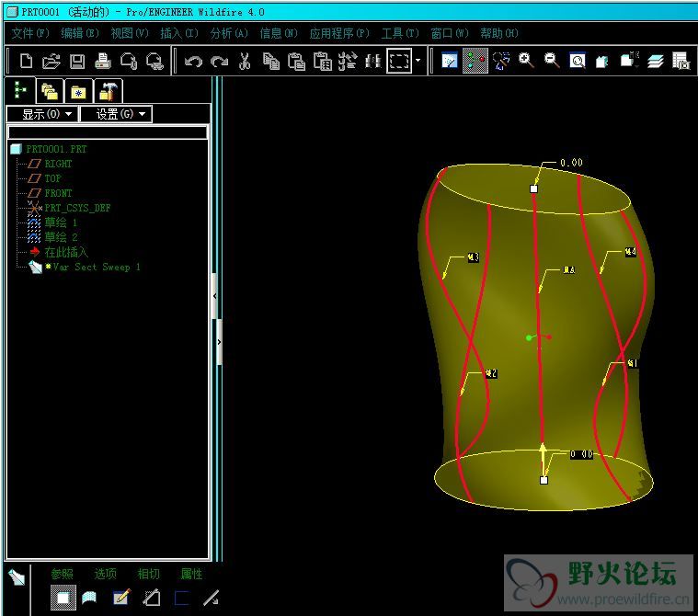Create a new file with the New icon

(x=26, y=61)
